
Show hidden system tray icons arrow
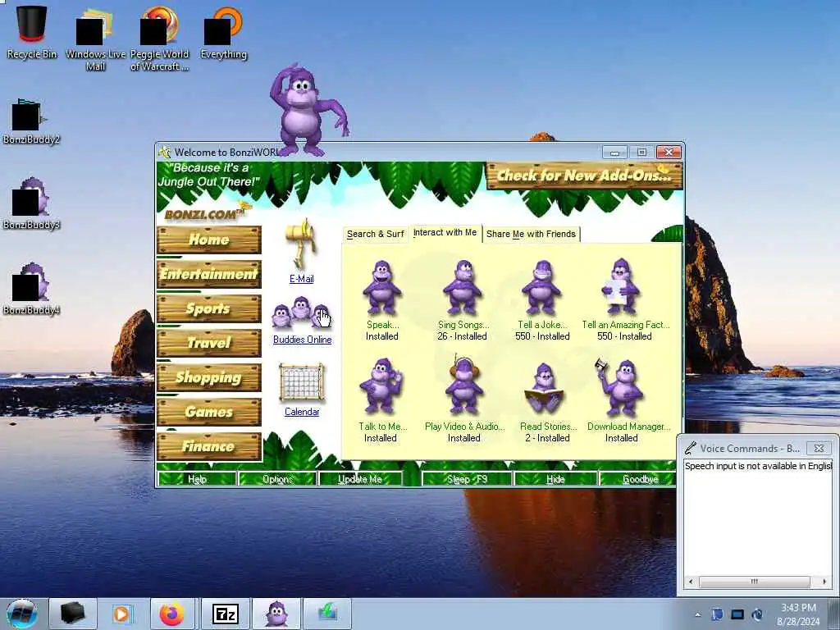click(697, 615)
